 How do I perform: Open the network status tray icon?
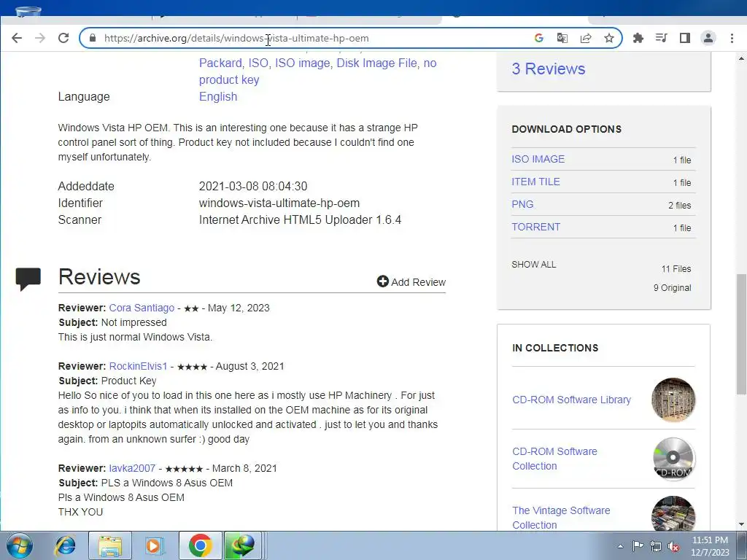coord(656,546)
